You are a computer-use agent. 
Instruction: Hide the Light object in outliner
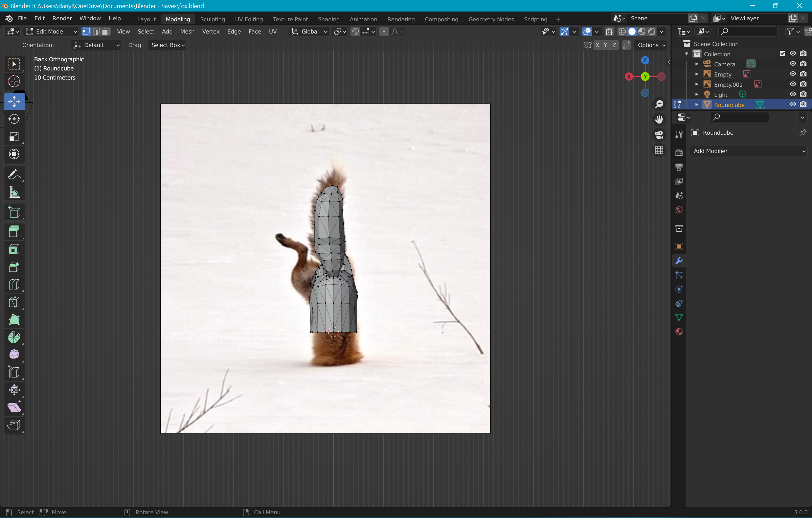[793, 94]
